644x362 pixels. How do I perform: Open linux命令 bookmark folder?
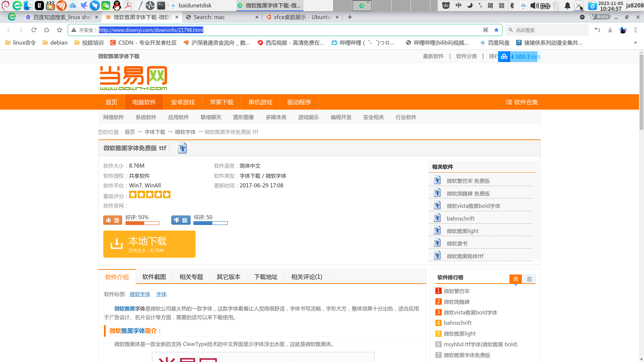(21, 43)
